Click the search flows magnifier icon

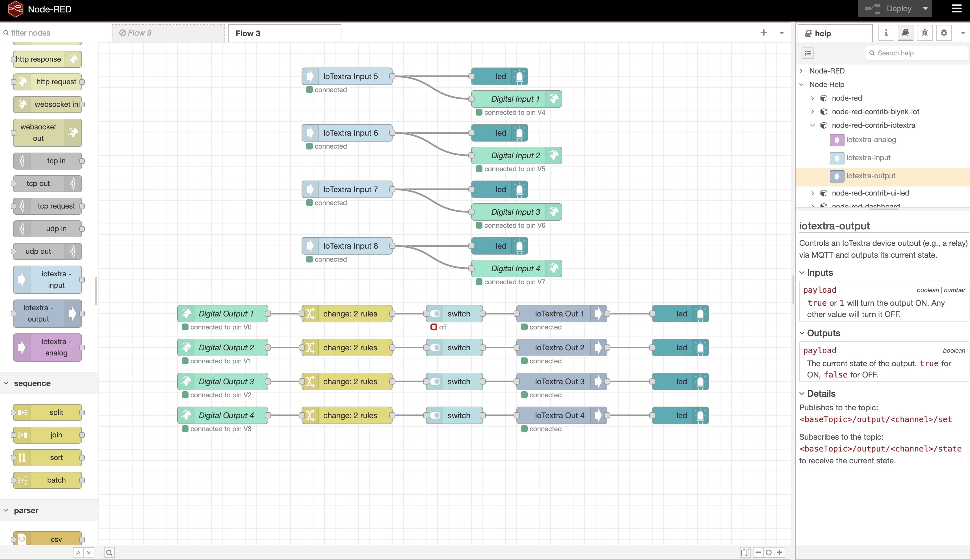[109, 553]
